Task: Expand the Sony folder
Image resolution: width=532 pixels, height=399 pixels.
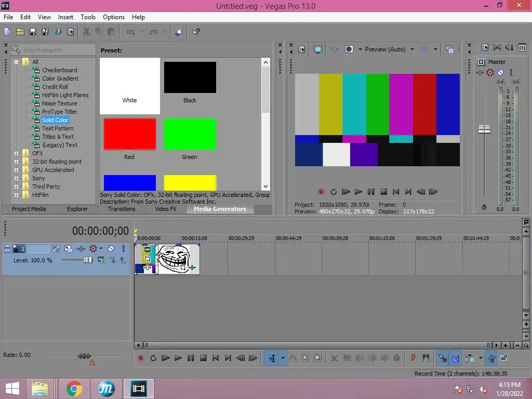Action: click(x=16, y=179)
